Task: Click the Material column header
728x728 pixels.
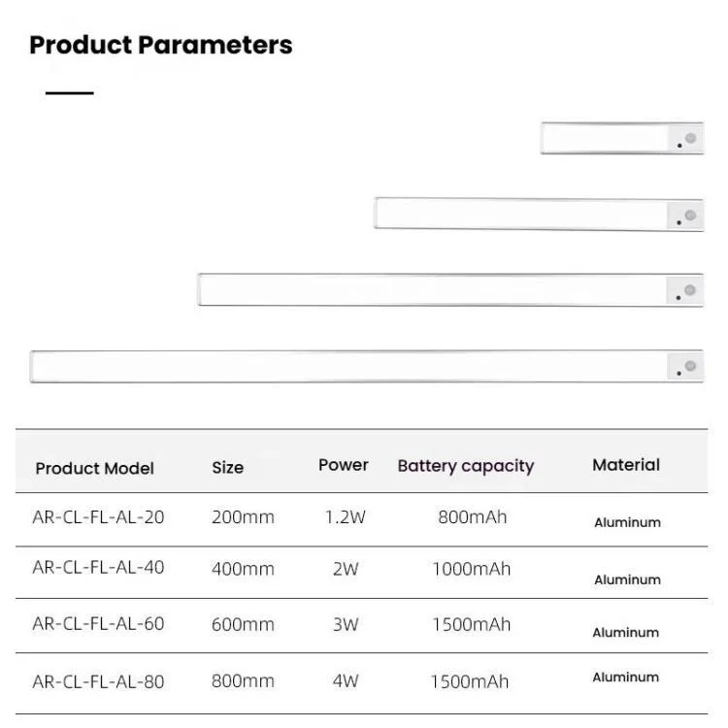Action: pos(626,465)
